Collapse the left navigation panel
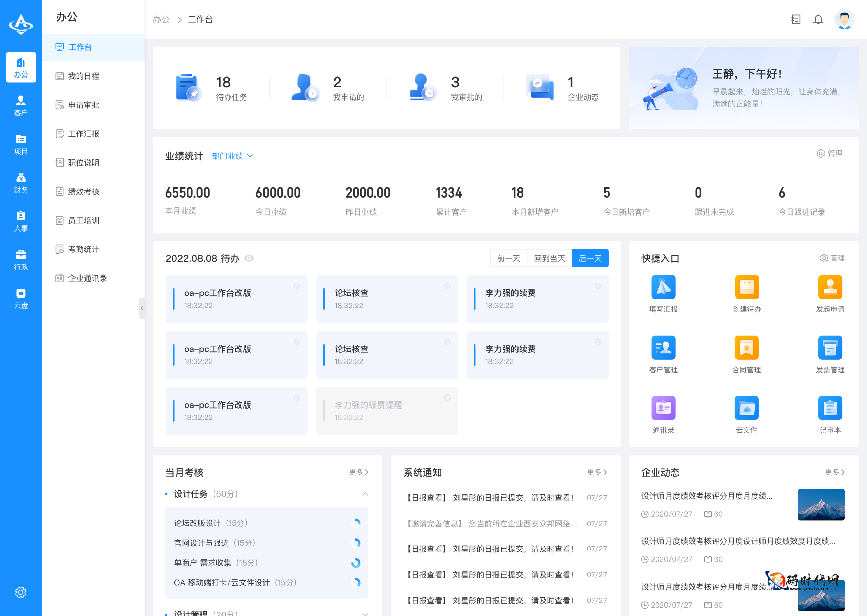Image resolution: width=867 pixels, height=616 pixels. 142,308
